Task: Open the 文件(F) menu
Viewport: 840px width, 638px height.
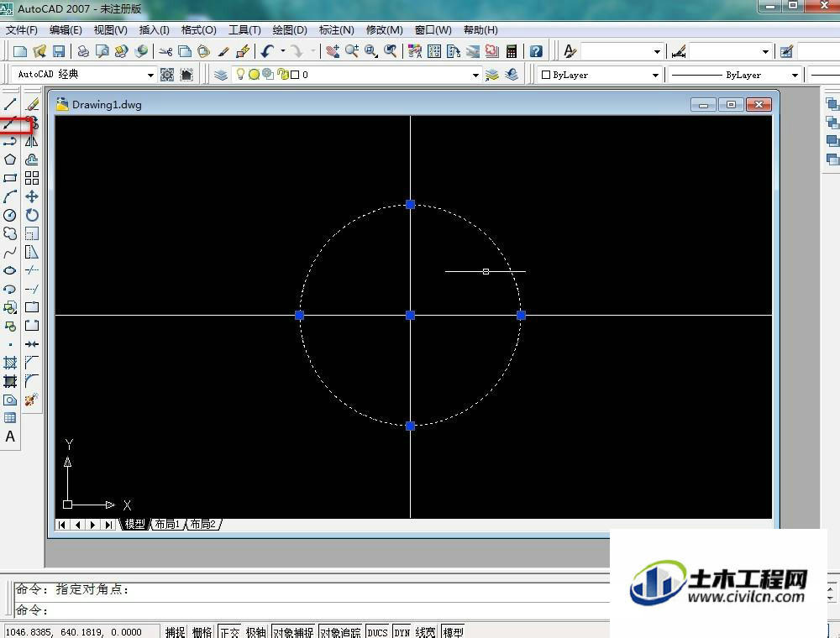Action: pos(22,30)
